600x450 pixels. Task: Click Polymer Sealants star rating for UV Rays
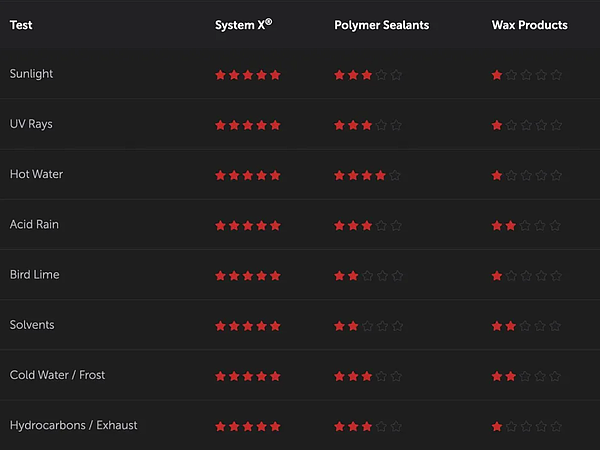click(367, 125)
